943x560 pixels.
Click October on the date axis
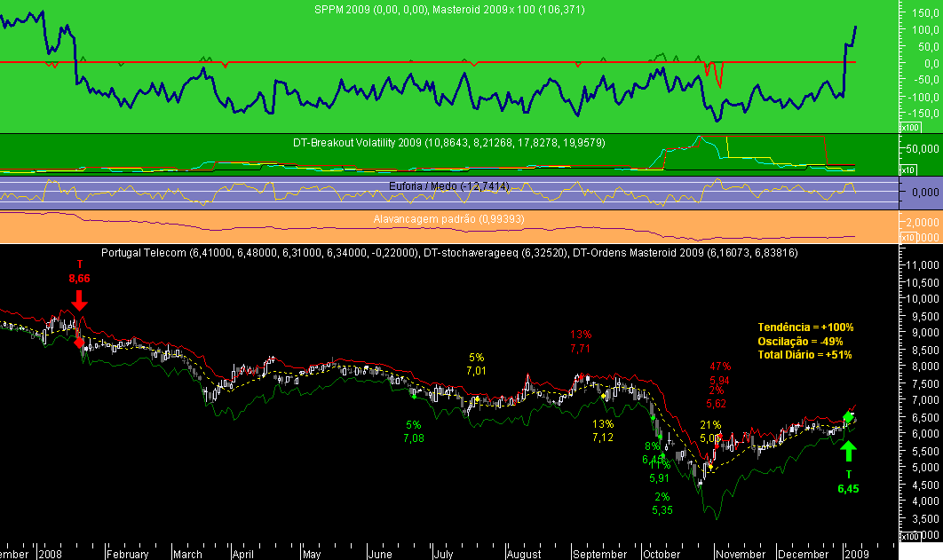tap(662, 554)
